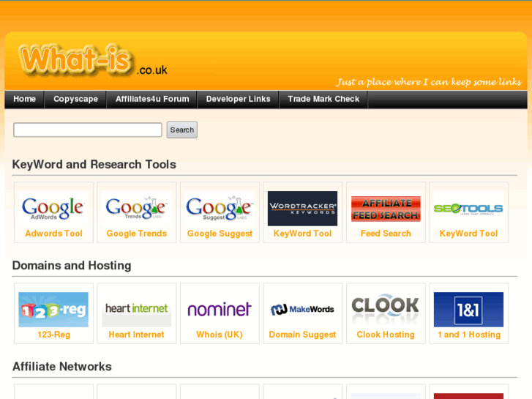Viewport: 532px width, 399px height.
Task: Open the Affiliates4u Forum menu item
Action: (x=152, y=99)
